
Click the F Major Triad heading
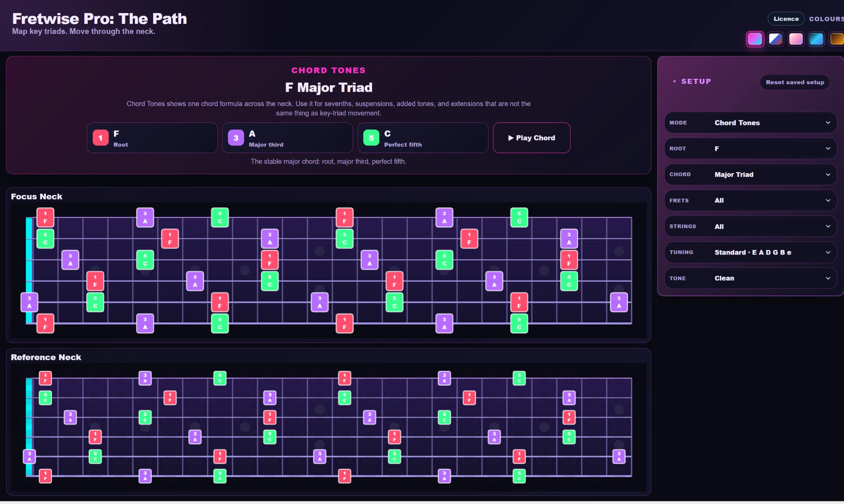328,87
